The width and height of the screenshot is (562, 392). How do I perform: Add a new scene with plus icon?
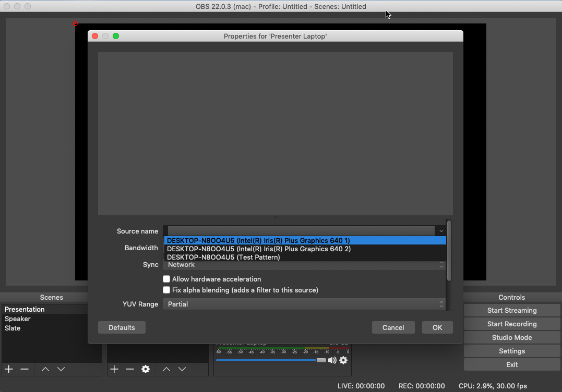point(9,369)
